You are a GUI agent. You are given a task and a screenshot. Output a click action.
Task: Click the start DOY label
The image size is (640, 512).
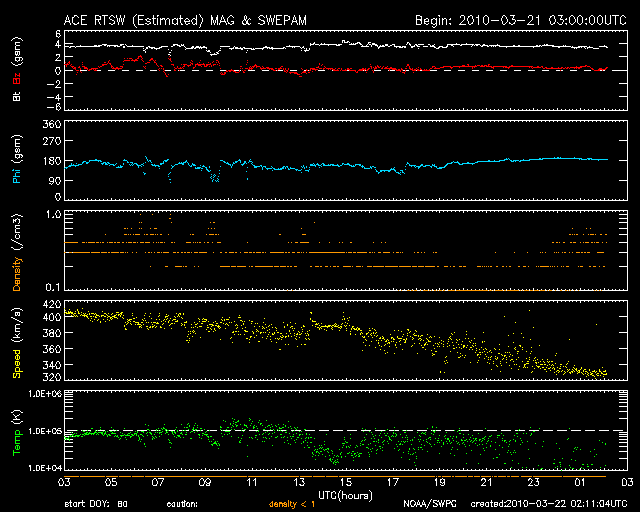[x=97, y=504]
